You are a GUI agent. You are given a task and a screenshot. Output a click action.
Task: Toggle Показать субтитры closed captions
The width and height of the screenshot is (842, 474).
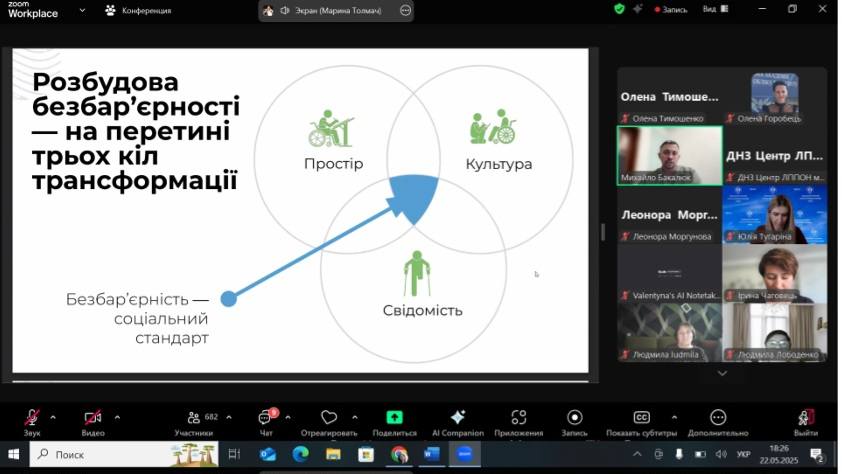(642, 418)
